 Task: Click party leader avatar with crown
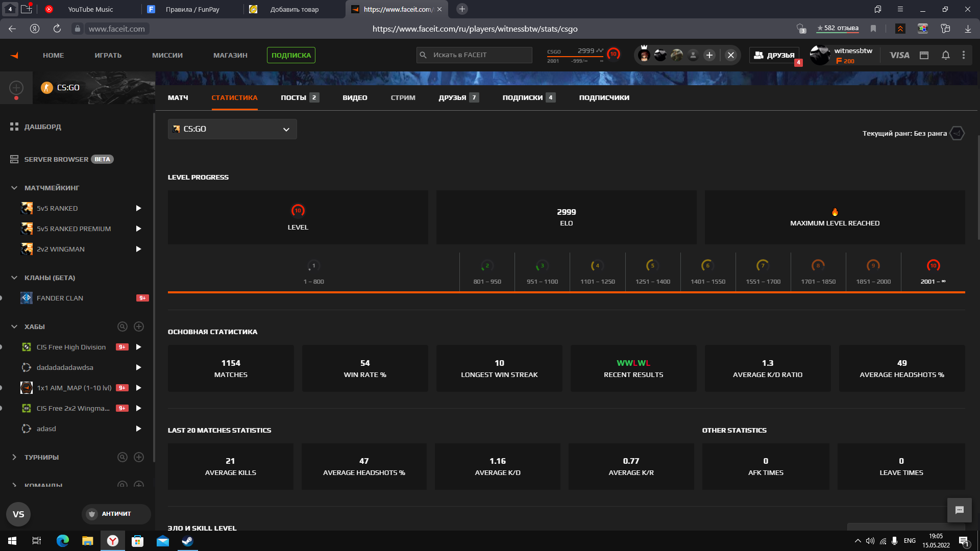click(644, 55)
